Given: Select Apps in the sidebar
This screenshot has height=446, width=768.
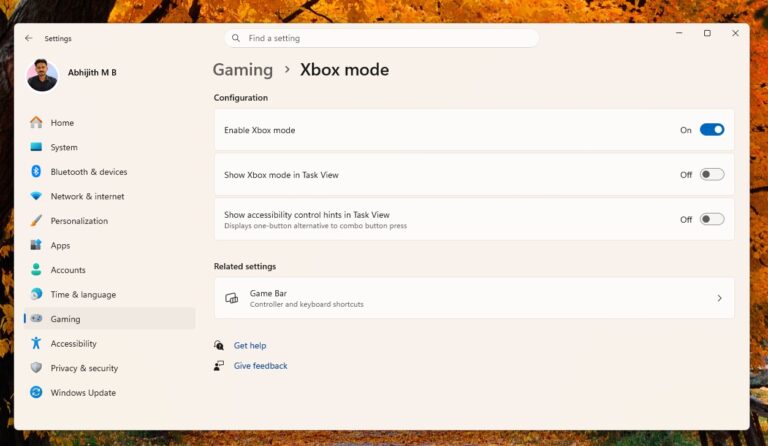Looking at the screenshot, I should click(110, 245).
